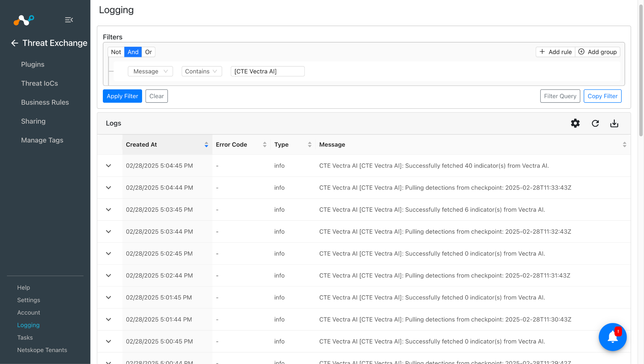Viewport: 644px width, 364px height.
Task: Click the Copy Filter button
Action: (x=602, y=96)
